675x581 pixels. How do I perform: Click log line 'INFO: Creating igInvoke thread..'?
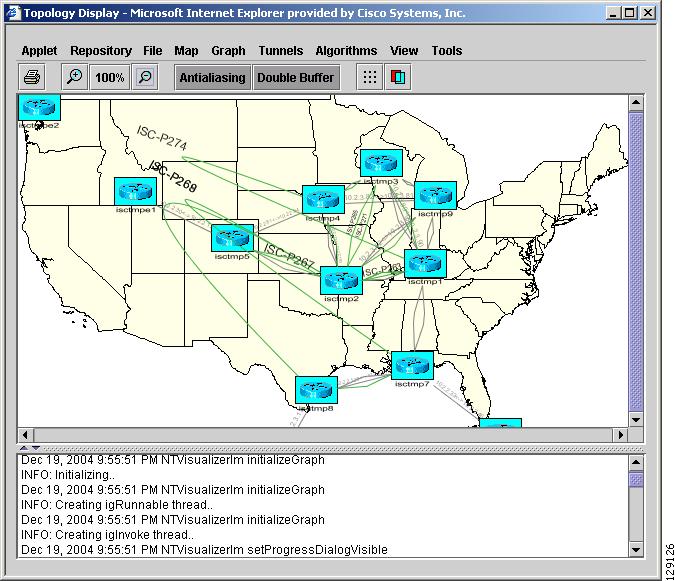[108, 535]
